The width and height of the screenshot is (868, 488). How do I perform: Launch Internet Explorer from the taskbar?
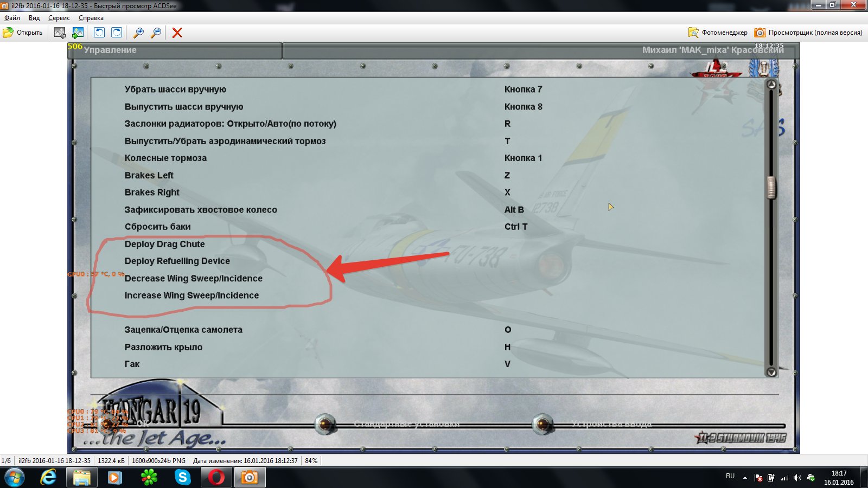(48, 478)
